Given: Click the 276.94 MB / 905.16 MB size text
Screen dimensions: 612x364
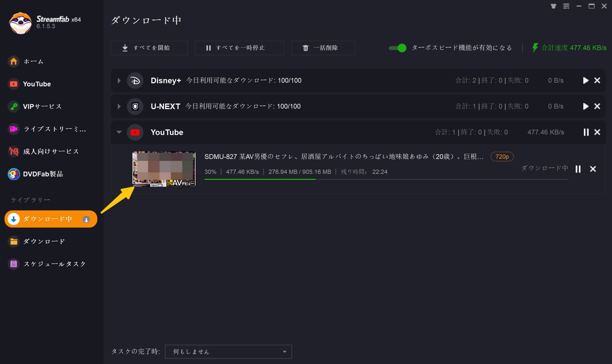Looking at the screenshot, I should pos(300,172).
